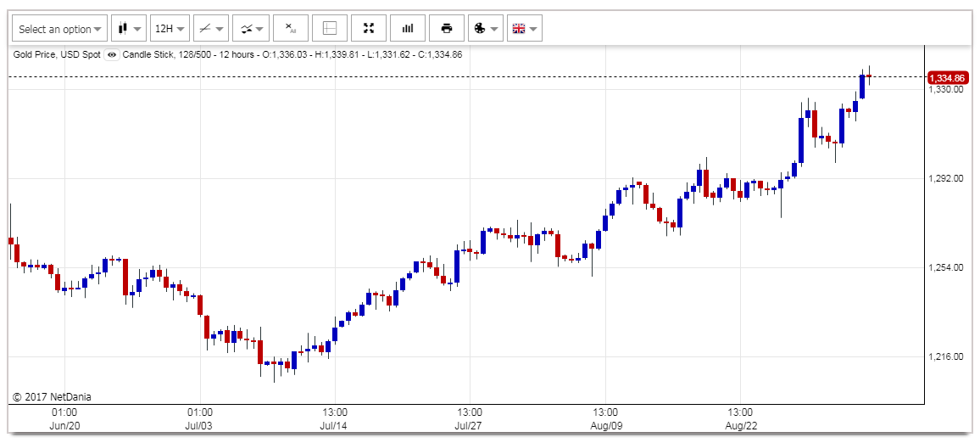This screenshot has width=980, height=443.
Task: Click the Aug/09 date on time axis
Action: [x=605, y=425]
